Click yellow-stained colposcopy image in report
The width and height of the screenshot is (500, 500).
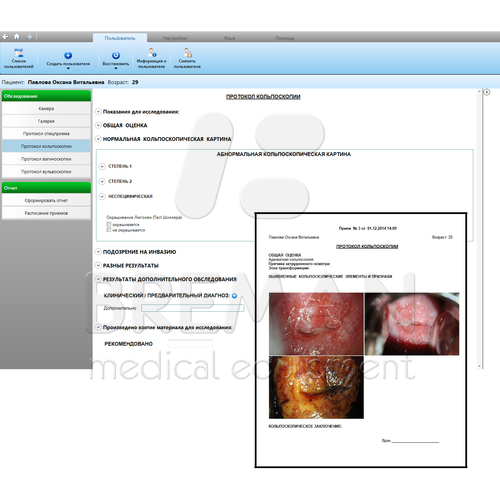click(x=316, y=387)
